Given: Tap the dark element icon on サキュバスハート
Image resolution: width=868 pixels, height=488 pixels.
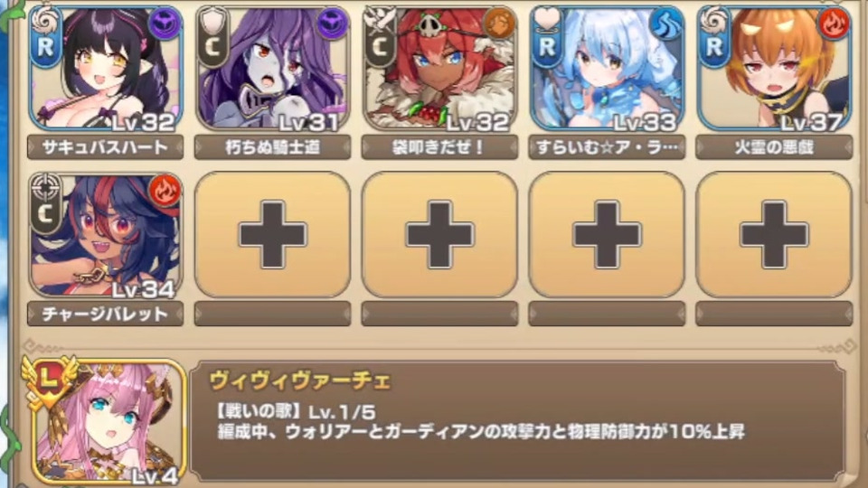Looking at the screenshot, I should pos(165,23).
